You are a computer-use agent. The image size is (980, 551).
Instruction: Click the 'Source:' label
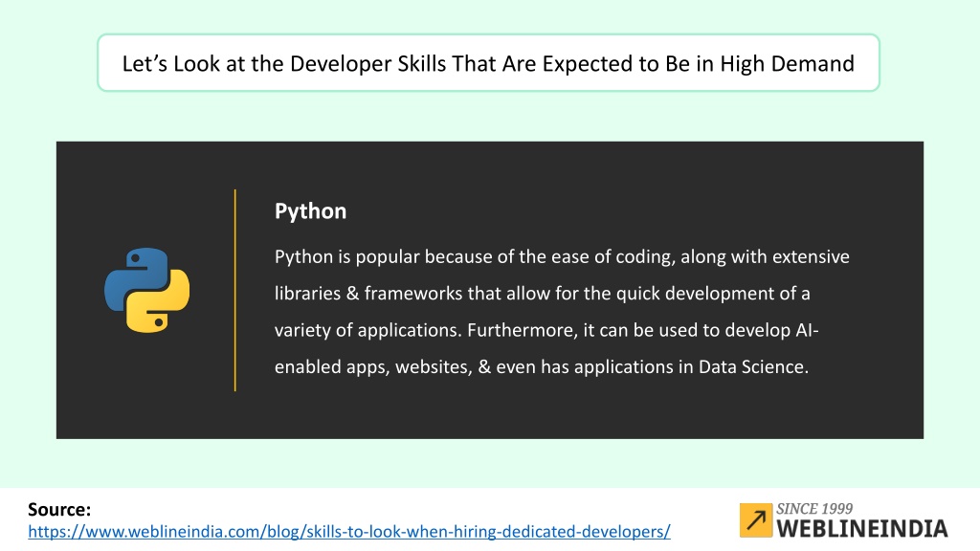59,509
